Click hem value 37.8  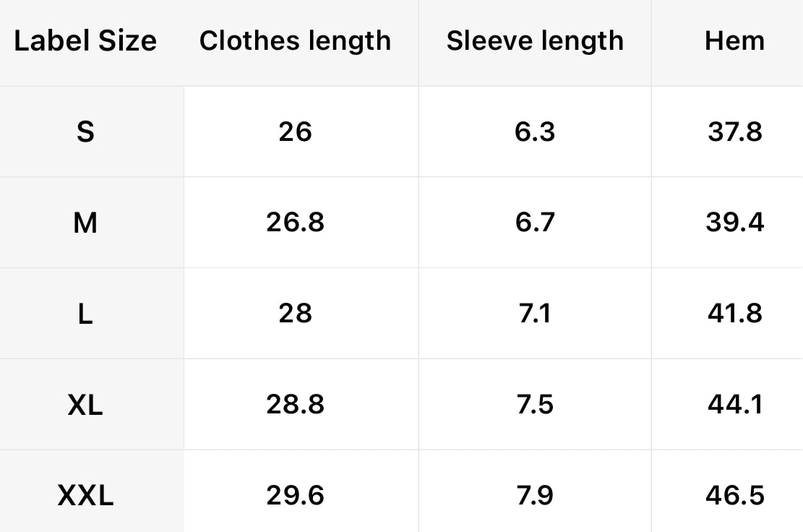click(734, 132)
